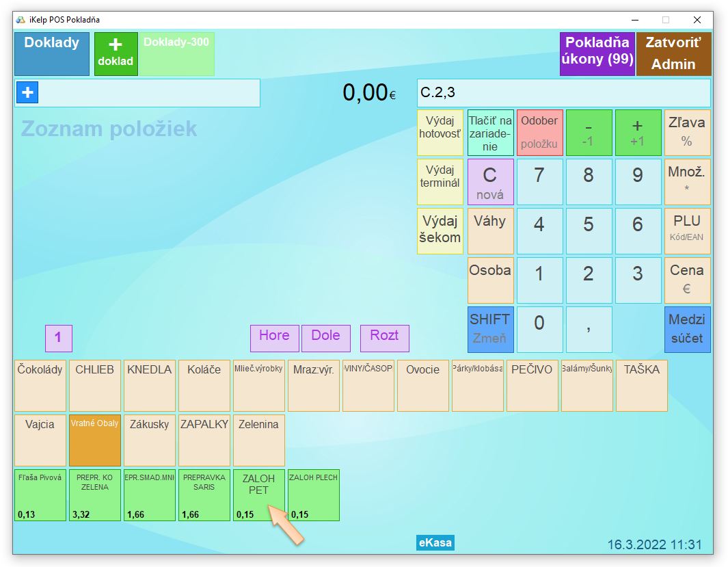This screenshot has width=728, height=567.
Task: Click the green plus doklad button
Action: point(116,53)
